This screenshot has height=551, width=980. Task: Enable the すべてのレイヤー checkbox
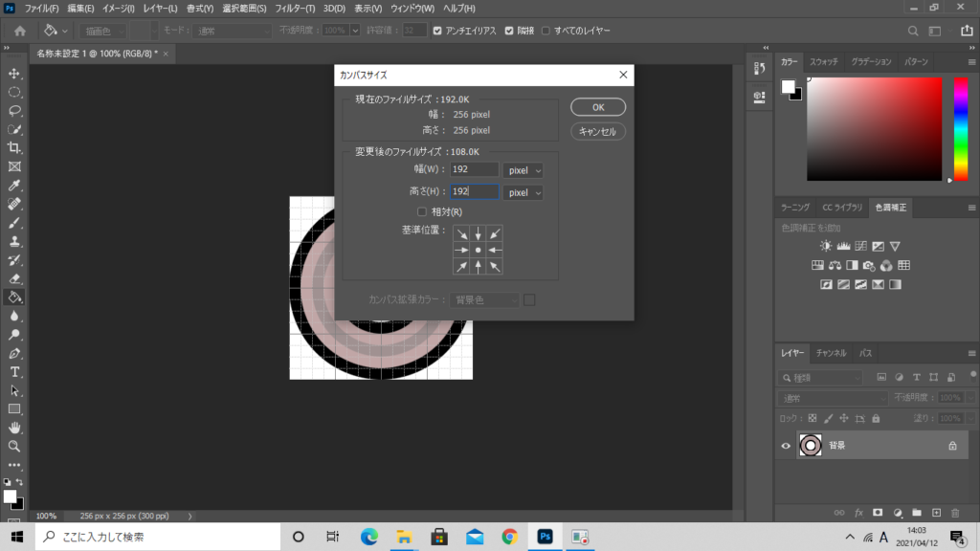[x=546, y=31]
